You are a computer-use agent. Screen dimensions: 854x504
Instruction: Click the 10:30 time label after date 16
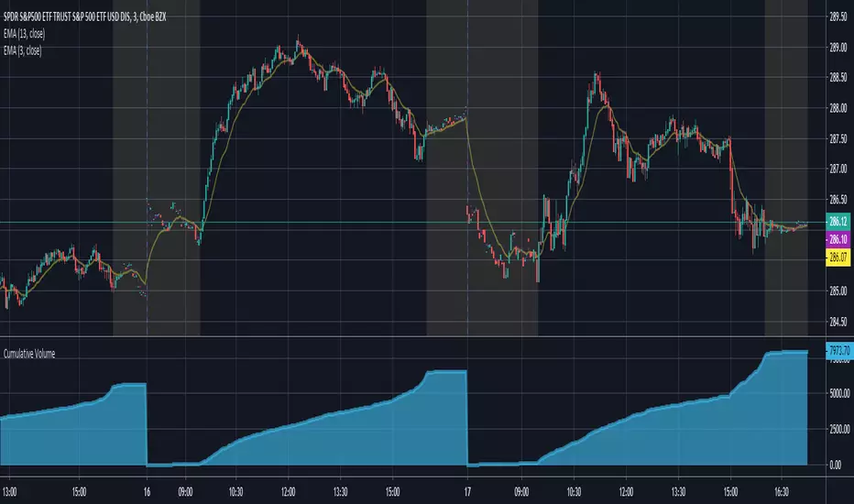point(235,492)
